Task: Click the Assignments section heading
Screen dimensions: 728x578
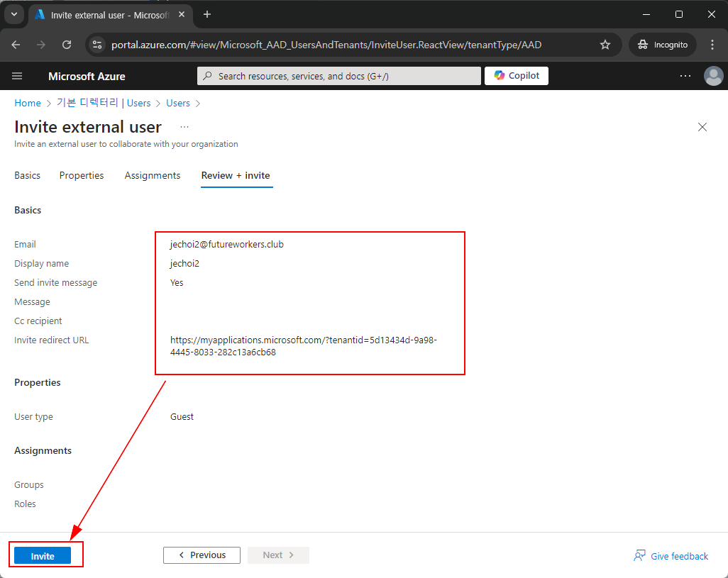Action: [x=43, y=450]
